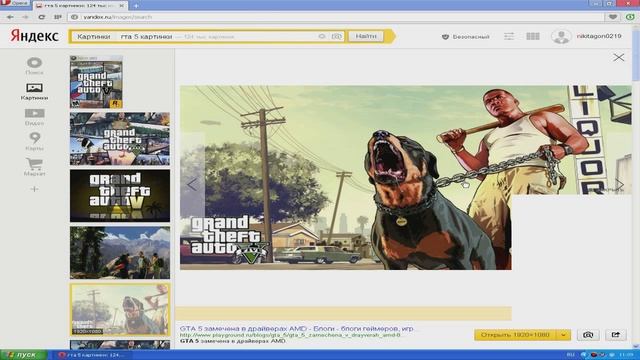Expand the image size dropdown arrow

pyautogui.click(x=563, y=335)
